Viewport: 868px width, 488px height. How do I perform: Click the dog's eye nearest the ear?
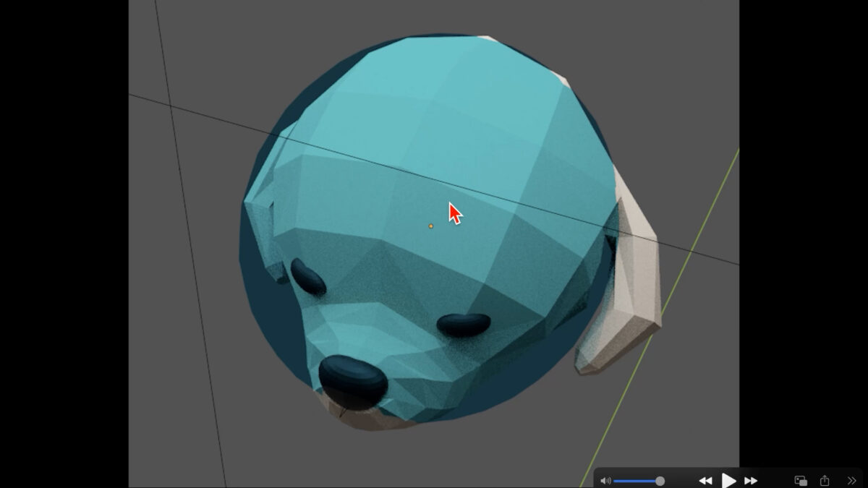464,325
